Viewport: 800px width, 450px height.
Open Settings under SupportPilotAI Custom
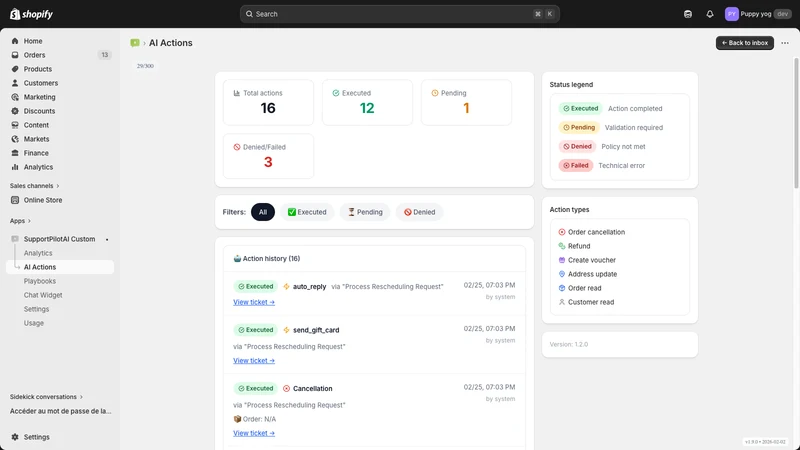tap(36, 309)
